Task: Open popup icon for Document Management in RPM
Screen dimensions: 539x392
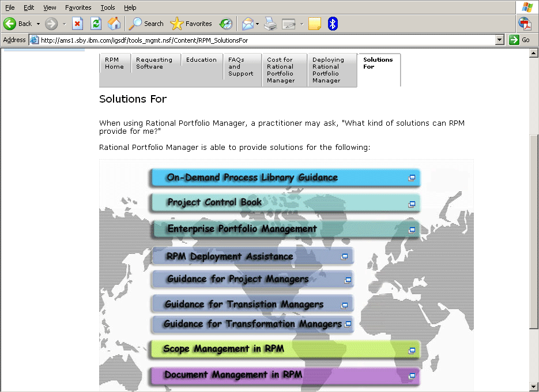Action: pyautogui.click(x=412, y=376)
